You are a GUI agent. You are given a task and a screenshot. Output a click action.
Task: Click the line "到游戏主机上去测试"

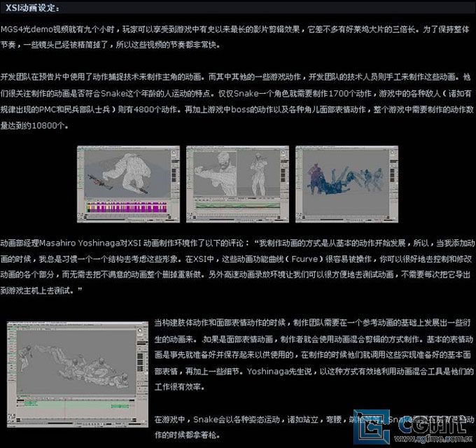(x=41, y=290)
